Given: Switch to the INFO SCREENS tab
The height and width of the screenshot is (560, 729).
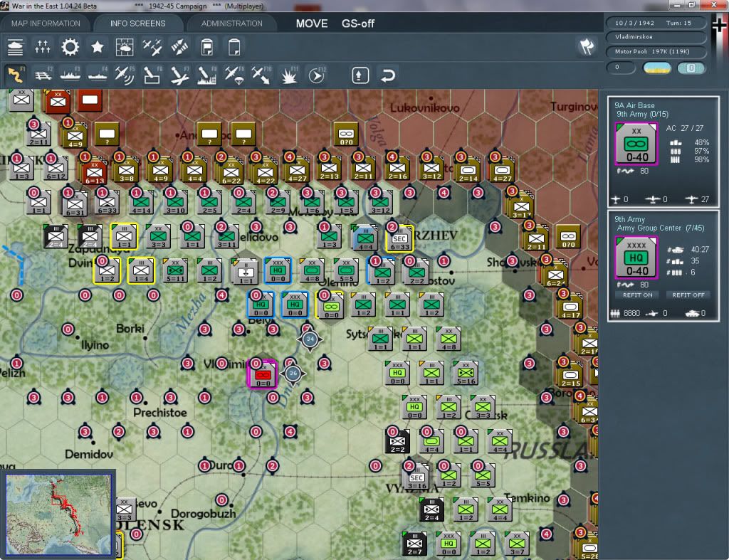Looking at the screenshot, I should coord(137,23).
